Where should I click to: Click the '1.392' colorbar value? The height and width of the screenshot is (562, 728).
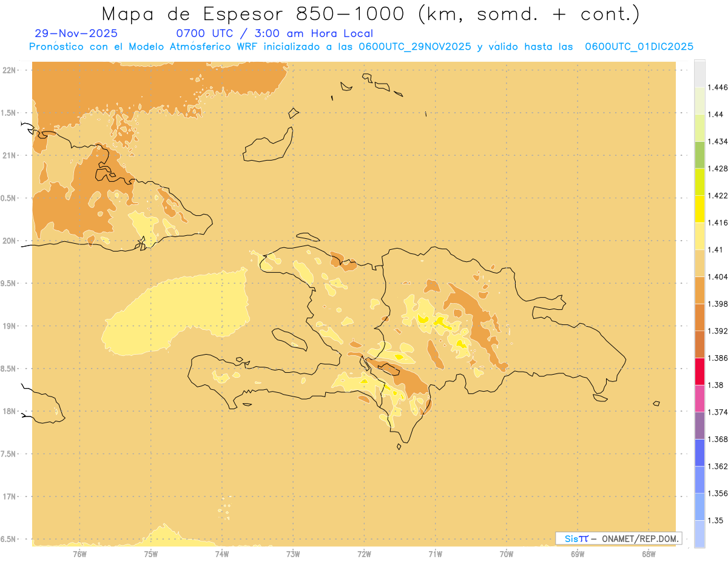[718, 331]
